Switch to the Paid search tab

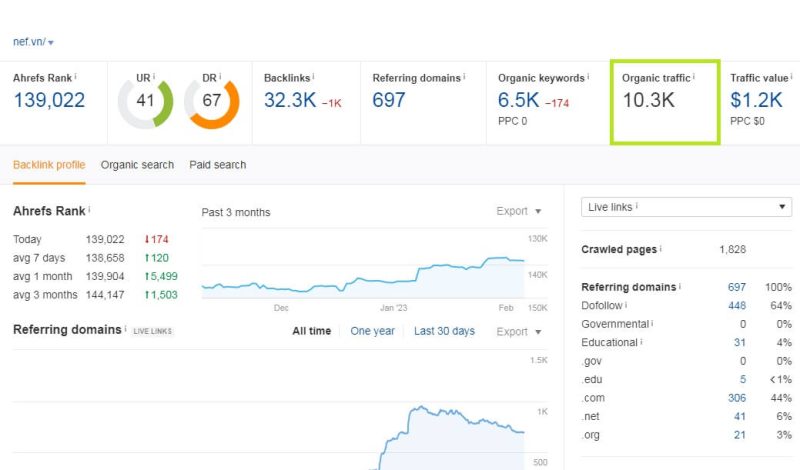[x=218, y=165]
